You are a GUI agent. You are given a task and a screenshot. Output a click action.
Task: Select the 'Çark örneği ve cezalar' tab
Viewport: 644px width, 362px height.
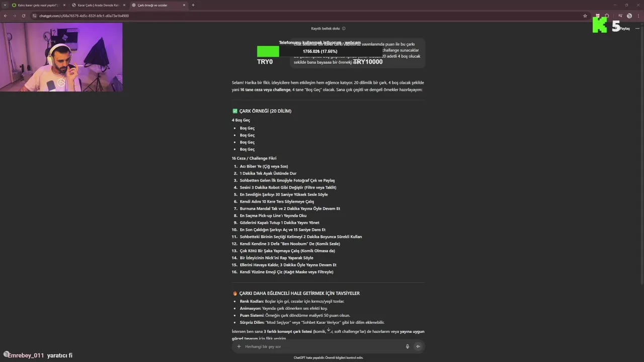pyautogui.click(x=158, y=5)
